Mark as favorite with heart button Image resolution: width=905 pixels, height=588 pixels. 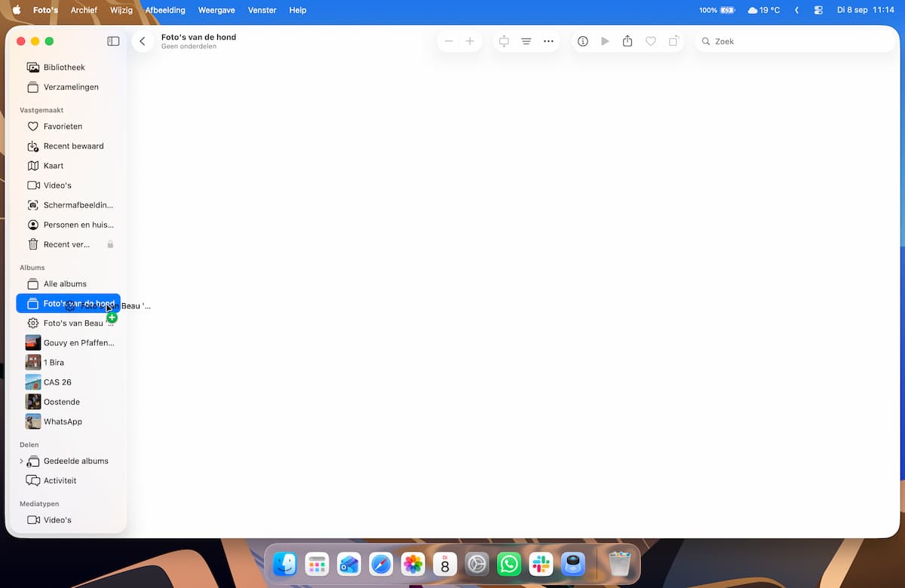651,41
